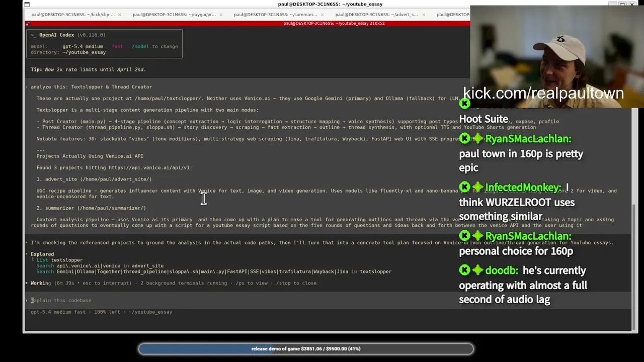Click the webcam video overlay
This screenshot has height=362, width=644.
(x=557, y=56)
